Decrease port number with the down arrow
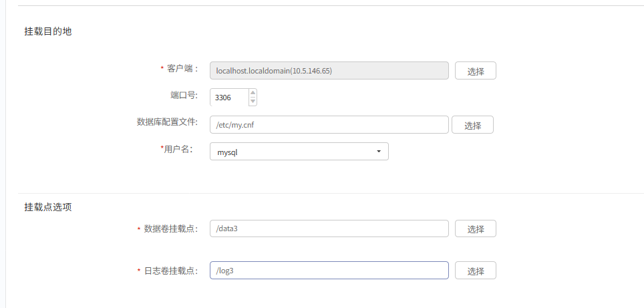This screenshot has width=644, height=308. [x=253, y=101]
